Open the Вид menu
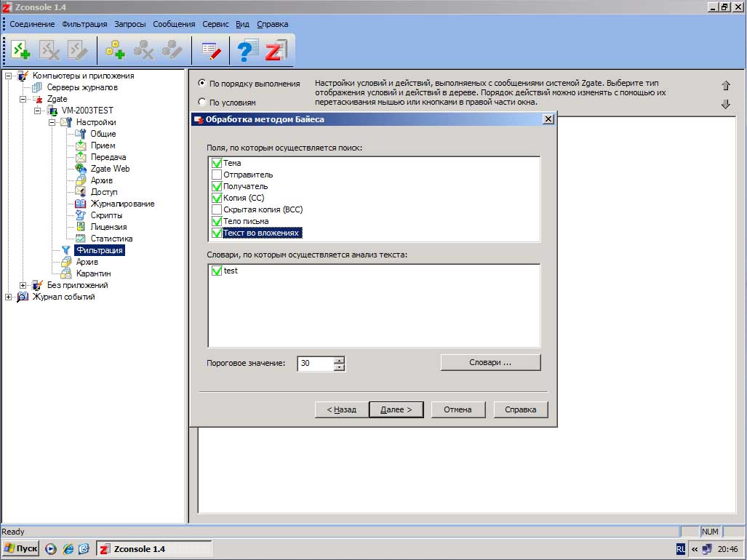Viewport: 747px width, 560px height. click(242, 24)
